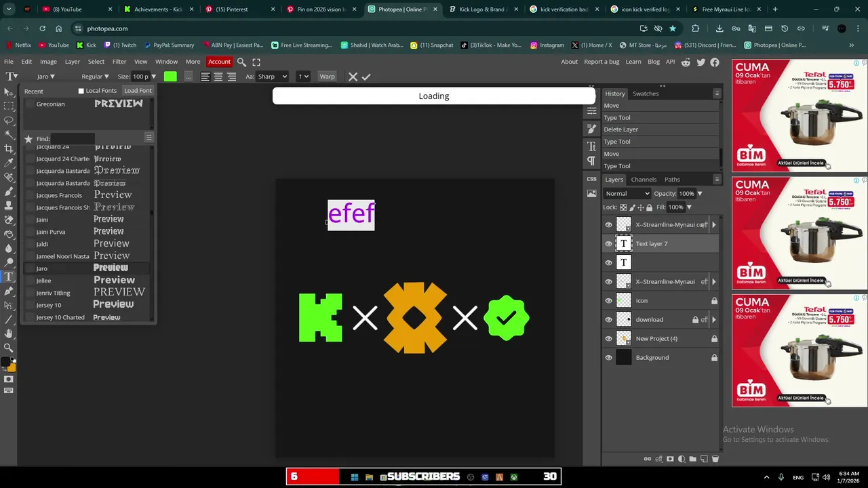Select the Pen tool
This screenshot has height=488, width=868.
(x=9, y=291)
